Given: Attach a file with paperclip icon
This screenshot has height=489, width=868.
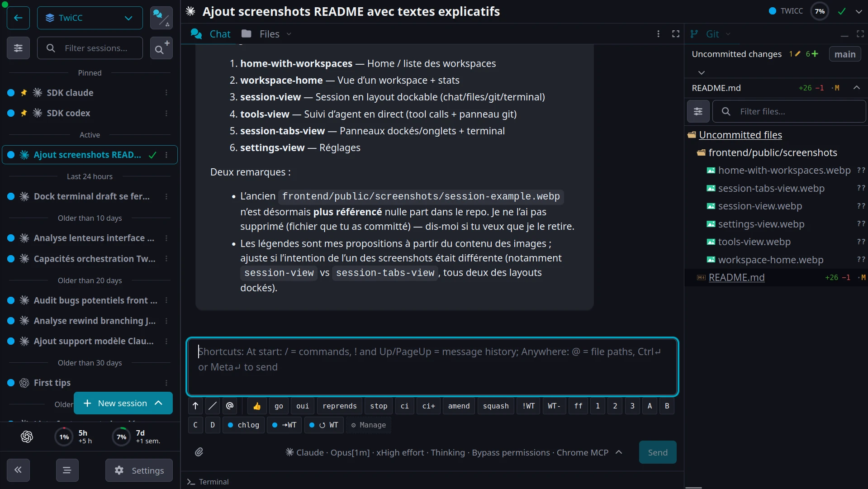Looking at the screenshot, I should coord(199,452).
